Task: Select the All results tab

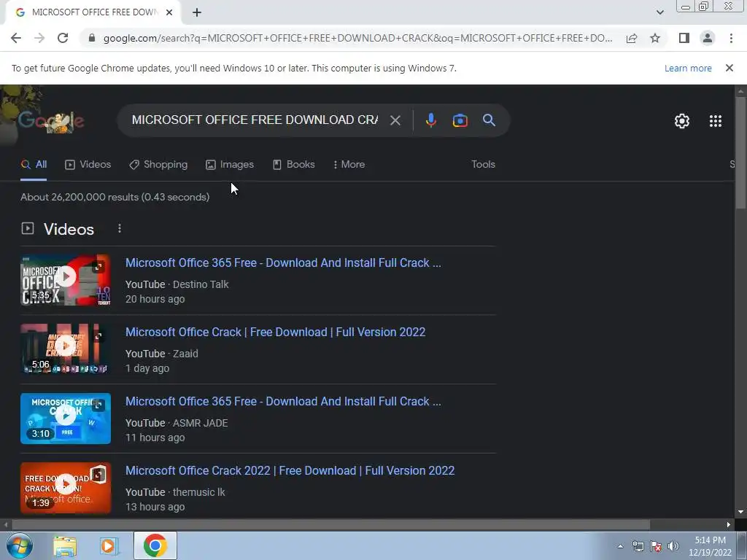Action: point(34,165)
